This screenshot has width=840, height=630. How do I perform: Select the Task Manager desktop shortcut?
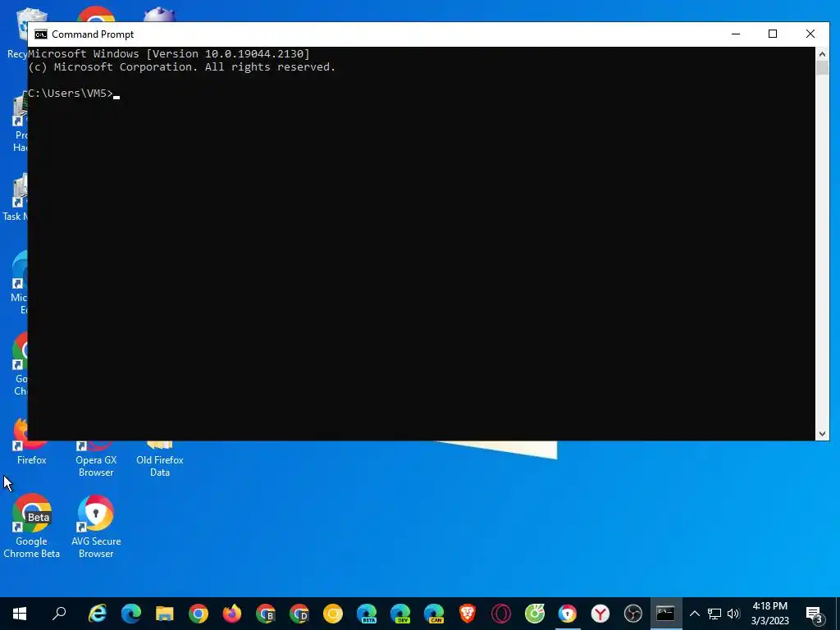pyautogui.click(x=15, y=199)
